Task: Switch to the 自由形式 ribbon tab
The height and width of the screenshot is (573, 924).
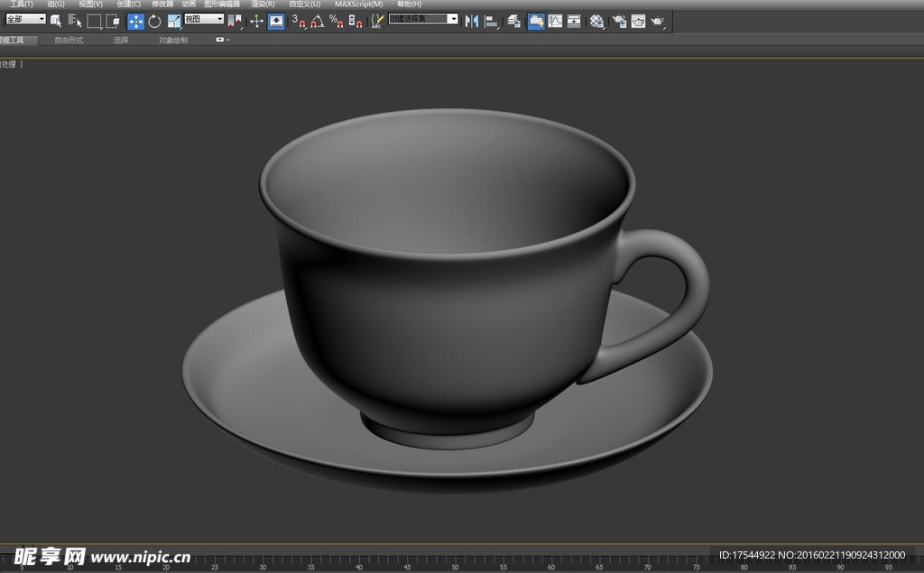Action: [69, 40]
